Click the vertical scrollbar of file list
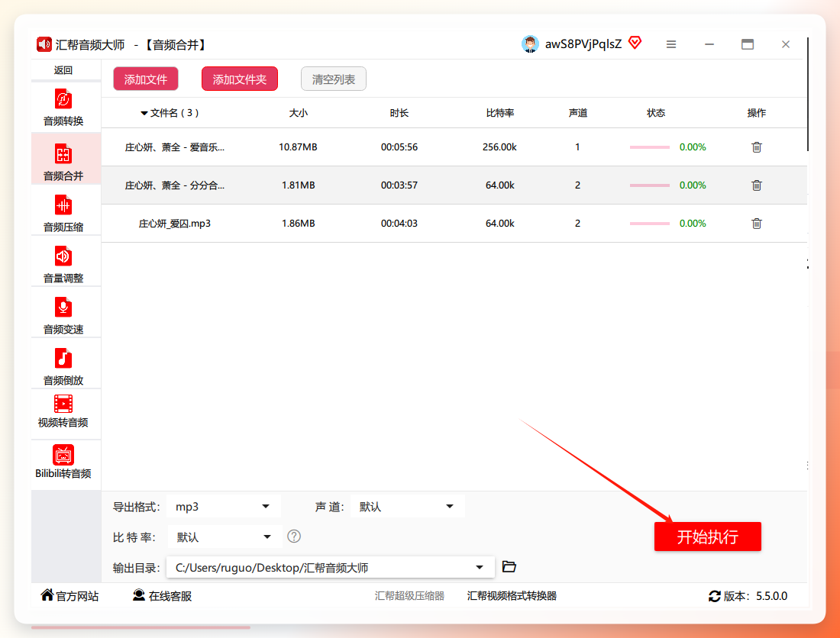This screenshot has height=638, width=840. 807,95
